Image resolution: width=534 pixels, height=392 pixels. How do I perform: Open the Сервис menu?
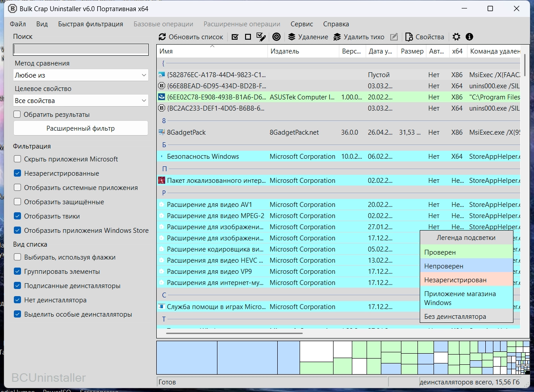[x=301, y=24]
